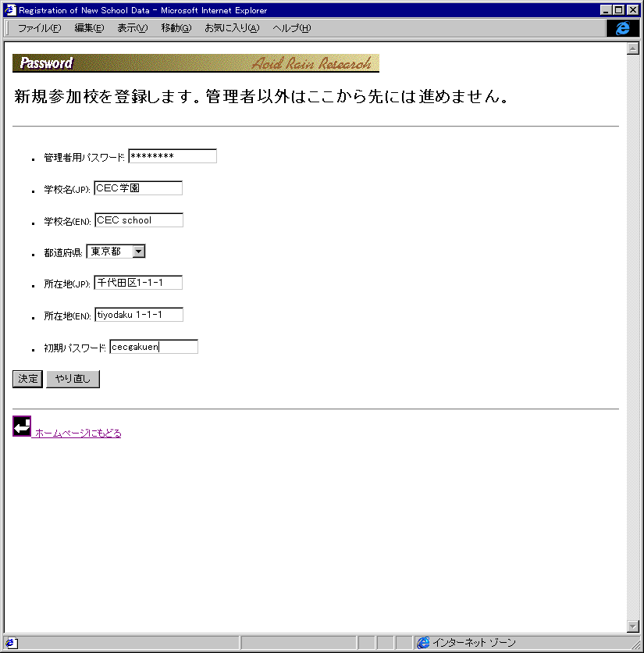Click the scrollbar down arrow
The width and height of the screenshot is (644, 653).
click(x=633, y=626)
